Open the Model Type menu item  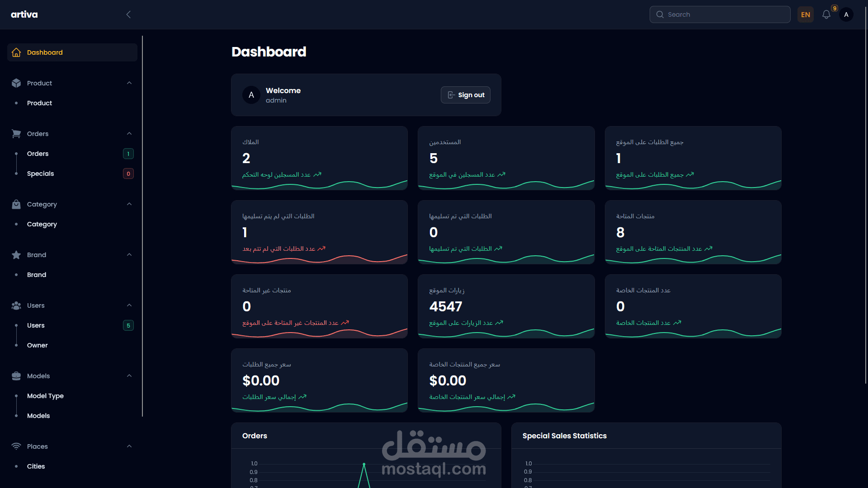coord(45,396)
